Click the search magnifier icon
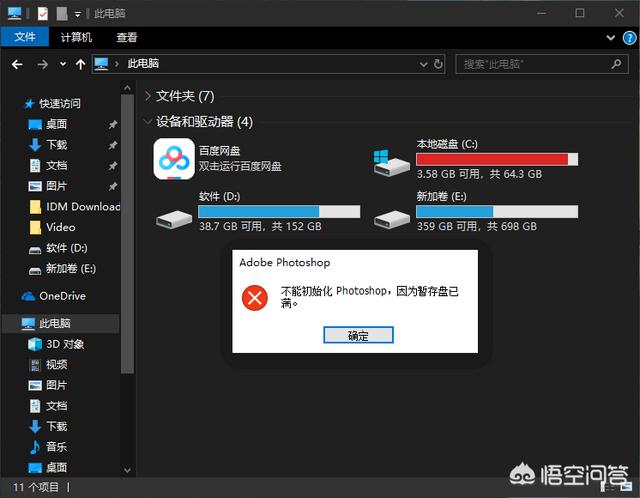The width and height of the screenshot is (640, 498). (x=616, y=64)
